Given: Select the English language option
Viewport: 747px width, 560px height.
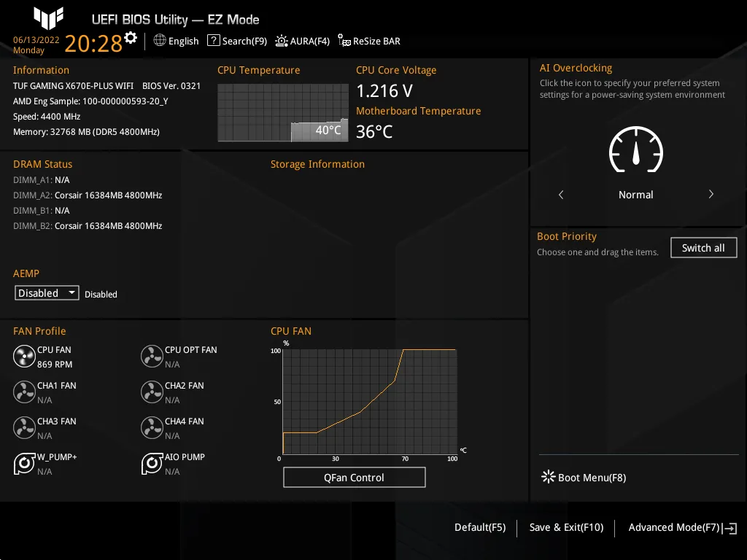Looking at the screenshot, I should pos(176,41).
